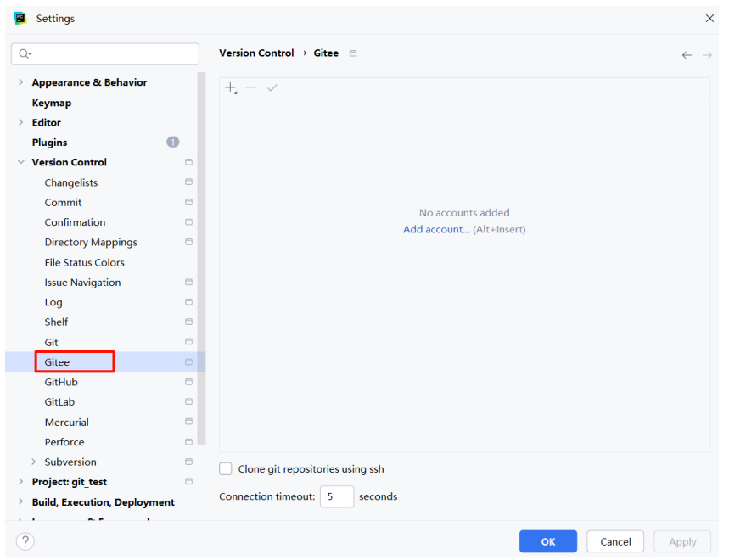Click the Apply button
This screenshot has width=729, height=560.
(682, 541)
